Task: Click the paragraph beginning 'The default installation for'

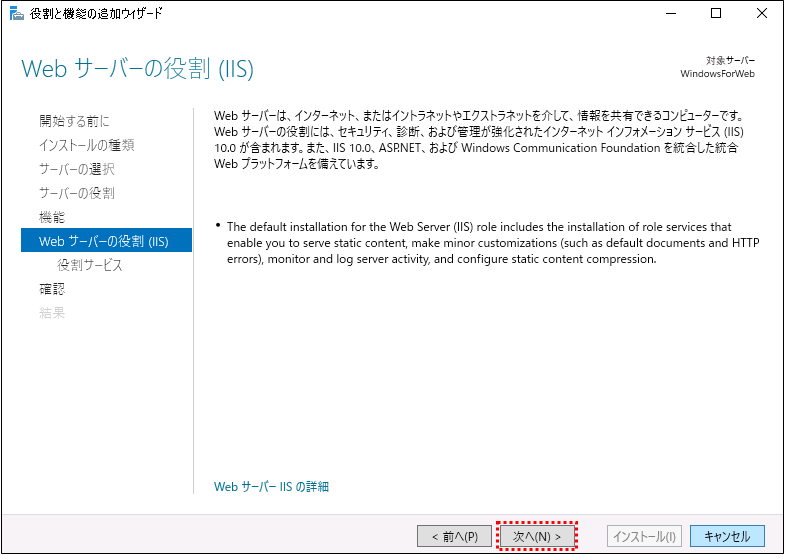Action: pyautogui.click(x=493, y=243)
